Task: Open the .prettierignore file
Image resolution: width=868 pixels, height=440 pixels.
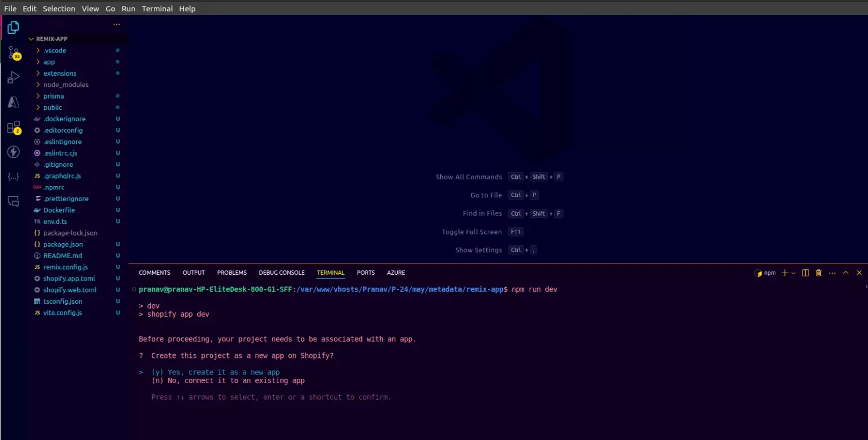Action: coord(66,199)
